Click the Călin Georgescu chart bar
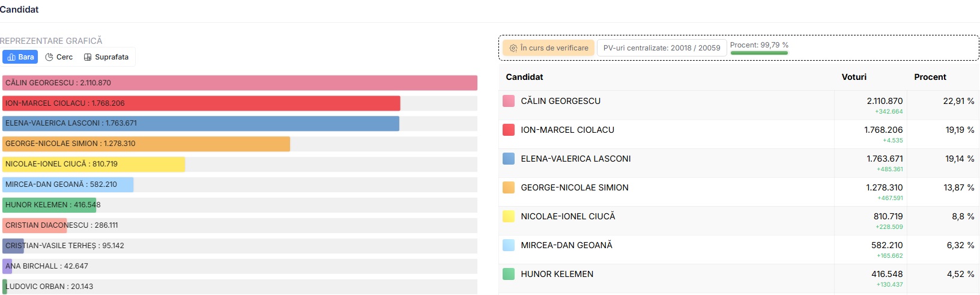The image size is (980, 295). 240,83
